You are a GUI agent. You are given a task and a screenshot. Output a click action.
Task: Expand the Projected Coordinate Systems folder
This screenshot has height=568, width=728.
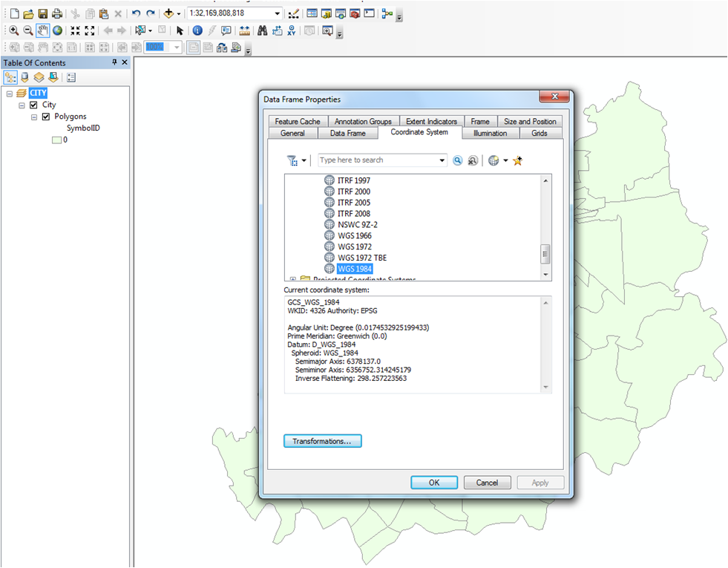tap(293, 280)
